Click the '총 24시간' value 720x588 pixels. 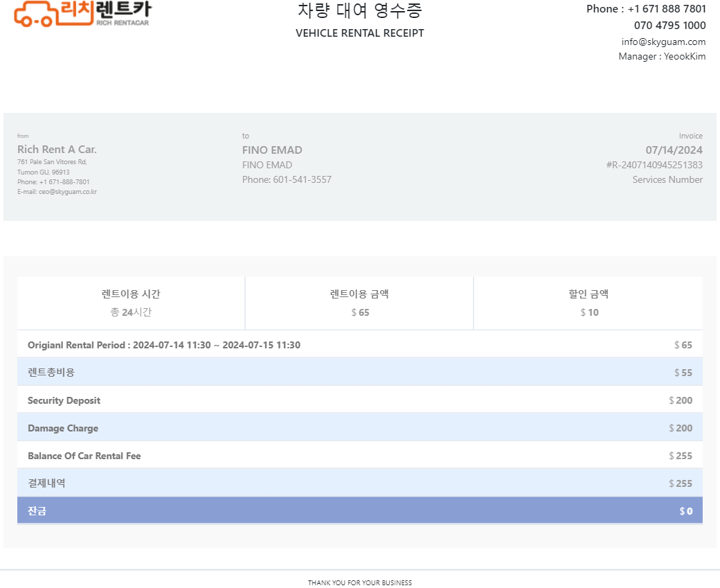(131, 312)
